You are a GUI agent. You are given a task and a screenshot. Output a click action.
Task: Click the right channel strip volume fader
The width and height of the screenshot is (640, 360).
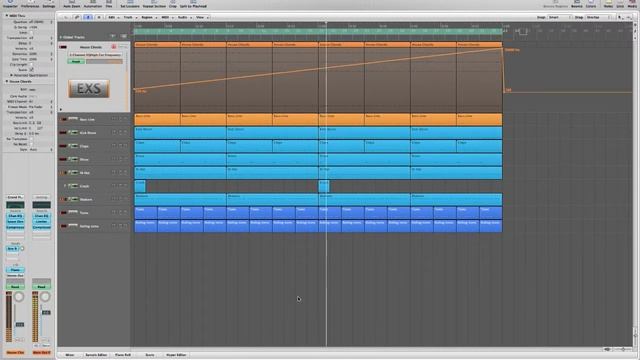(46, 313)
